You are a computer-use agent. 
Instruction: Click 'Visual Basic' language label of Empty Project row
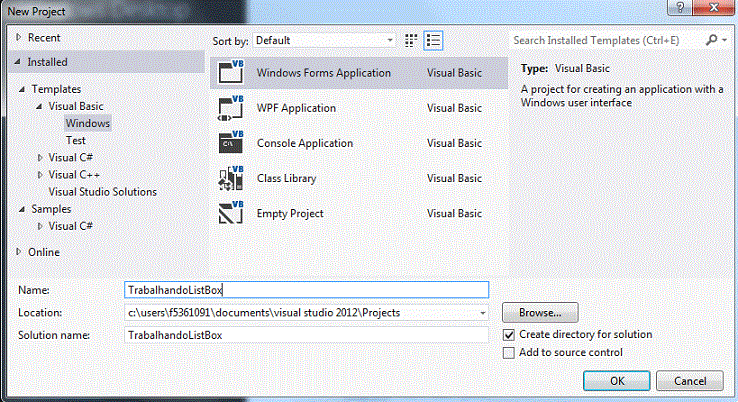[454, 214]
